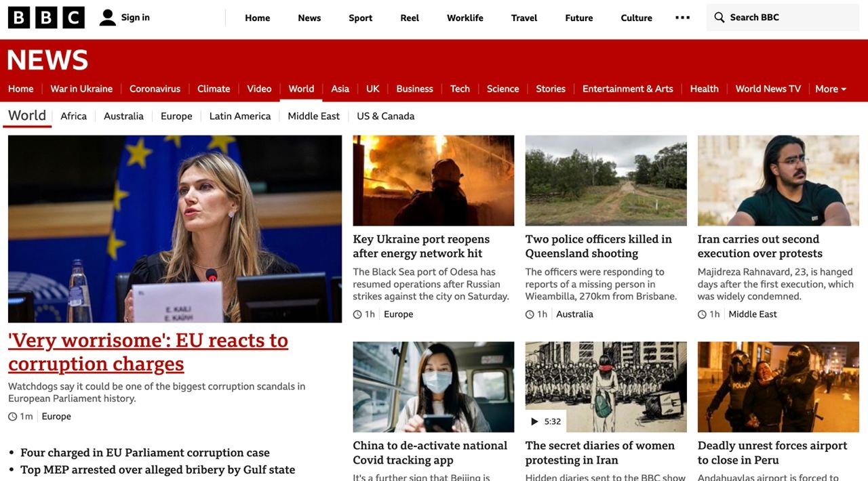The height and width of the screenshot is (481, 868).
Task: Open the three-dots more menu
Action: (x=682, y=18)
